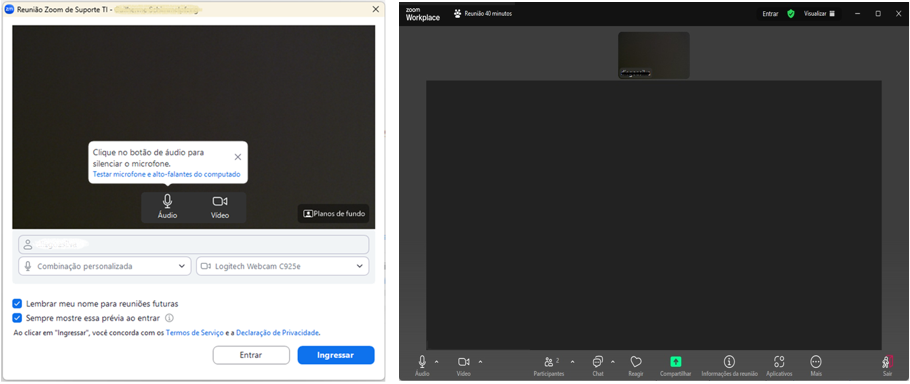Open the Chat panel
The height and width of the screenshot is (384, 910).
pyautogui.click(x=598, y=365)
